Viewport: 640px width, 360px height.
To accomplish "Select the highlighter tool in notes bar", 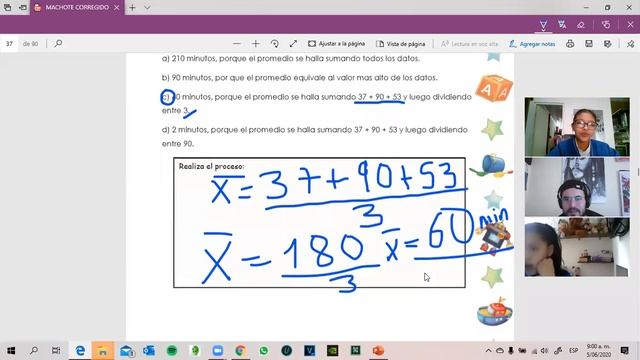I will tap(562, 25).
